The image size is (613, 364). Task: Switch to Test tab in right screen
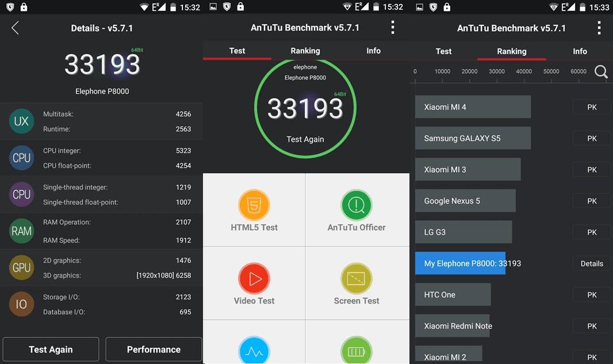(x=443, y=51)
